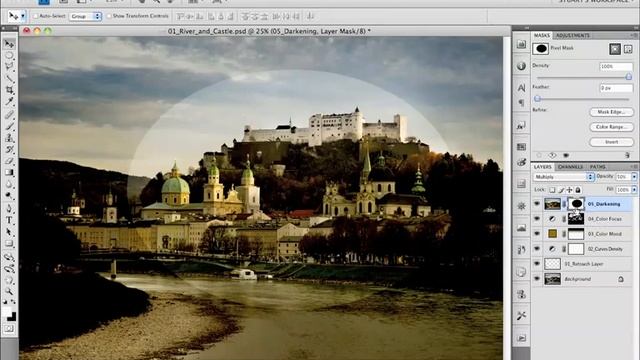Select the Brush tool
The image size is (640, 360).
pos(9,126)
